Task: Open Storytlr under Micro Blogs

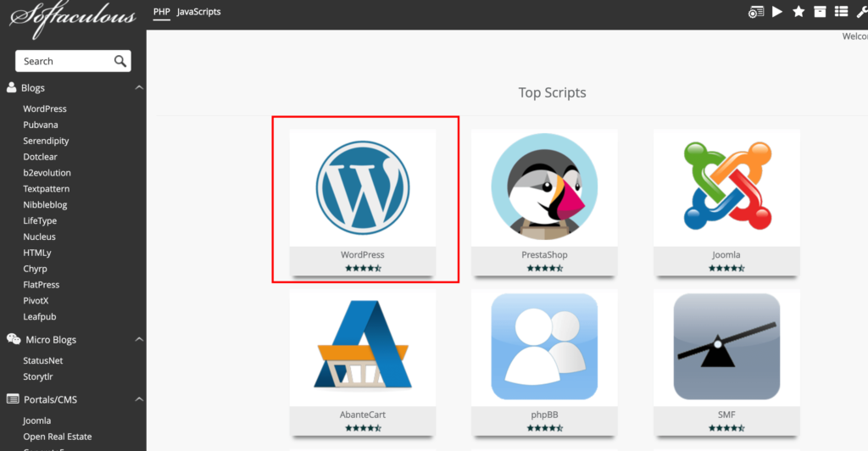Action: [37, 376]
